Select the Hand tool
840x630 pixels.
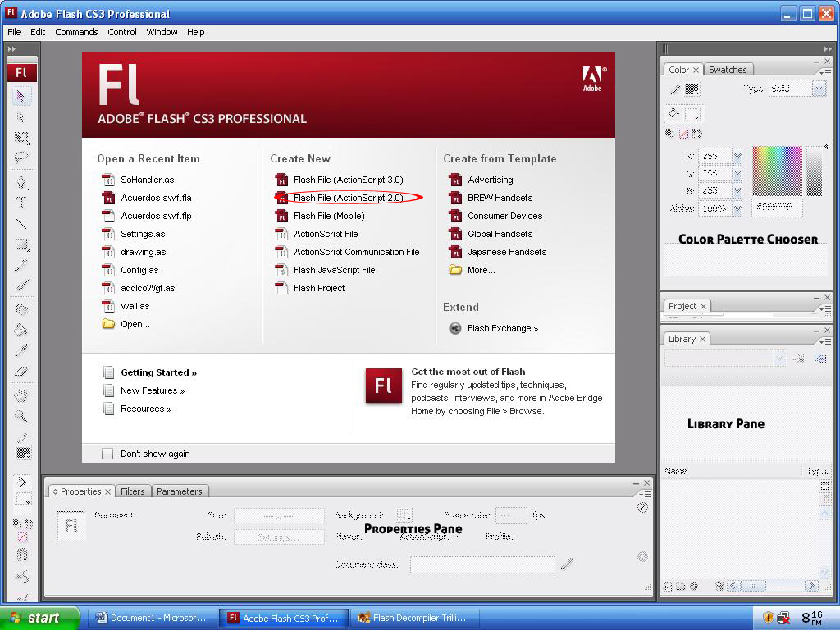[21, 395]
